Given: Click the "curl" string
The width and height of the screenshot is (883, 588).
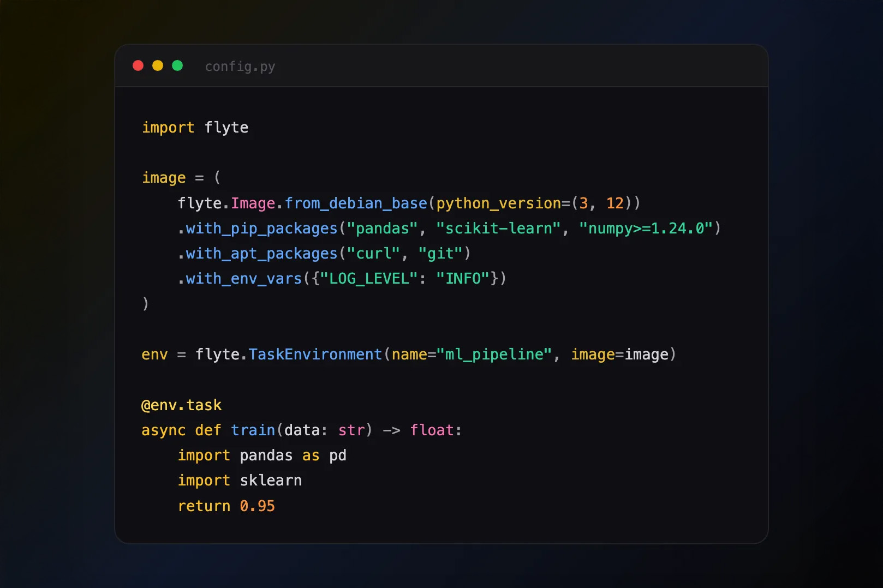Looking at the screenshot, I should (374, 253).
